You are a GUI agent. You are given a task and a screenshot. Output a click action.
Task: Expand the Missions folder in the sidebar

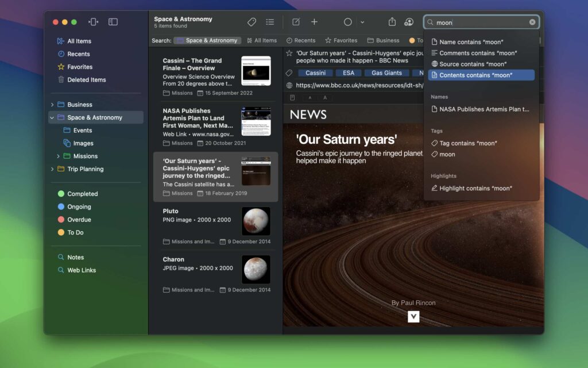point(57,156)
